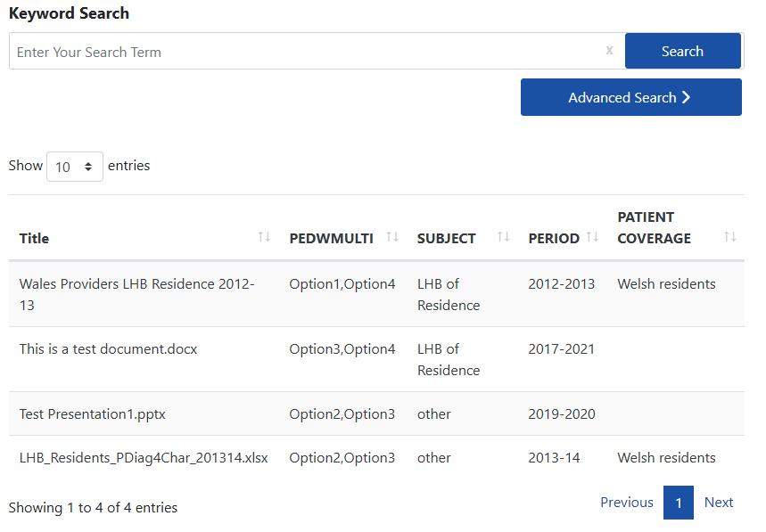Image resolution: width=766 pixels, height=532 pixels.
Task: Click 'Option1,Option4' cell
Action: [342, 284]
